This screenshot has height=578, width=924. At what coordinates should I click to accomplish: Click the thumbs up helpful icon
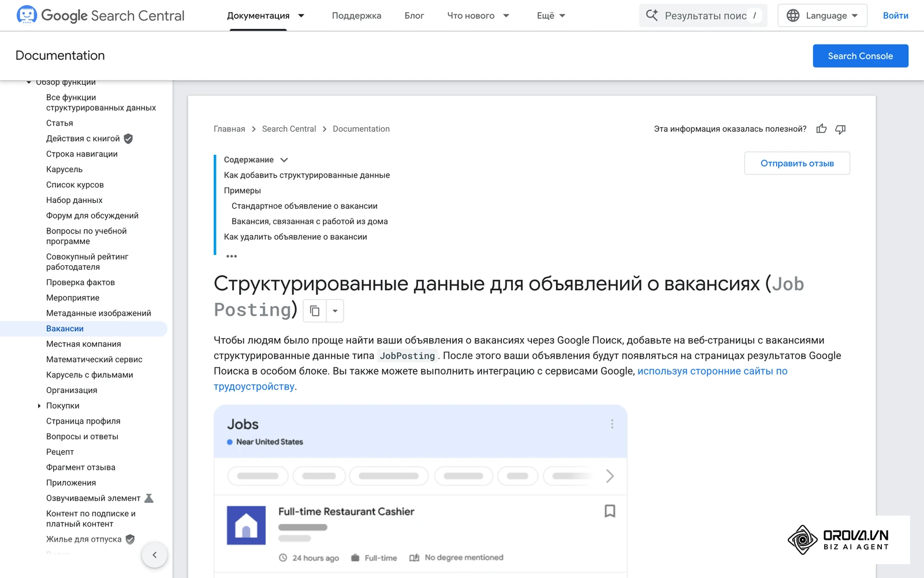click(821, 129)
